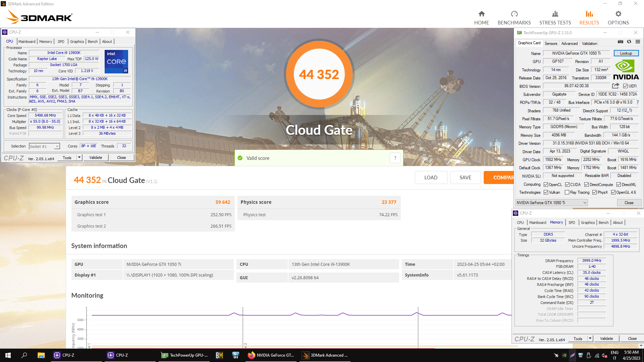Click the muted volume tray icon
The height and width of the screenshot is (362, 644).
pos(605,355)
